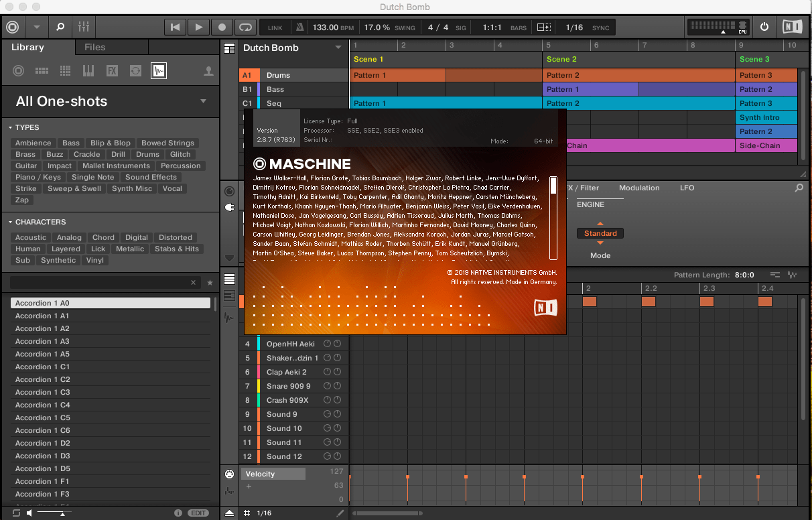Switch to the Files tab
The image size is (812, 520).
point(94,48)
